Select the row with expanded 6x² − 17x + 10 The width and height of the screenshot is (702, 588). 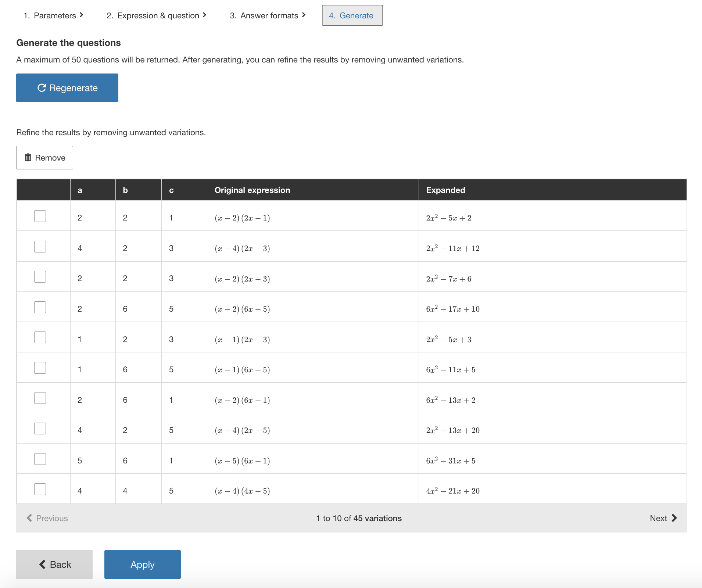[x=40, y=307]
